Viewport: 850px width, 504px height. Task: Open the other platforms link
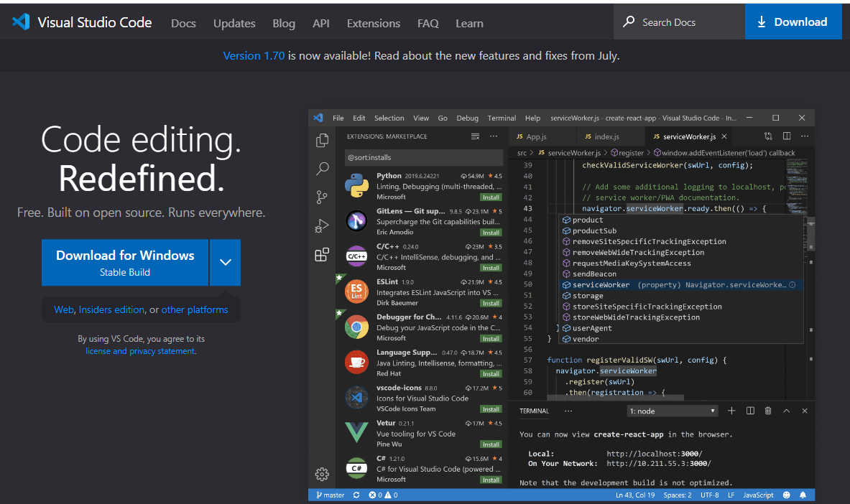[x=195, y=309]
